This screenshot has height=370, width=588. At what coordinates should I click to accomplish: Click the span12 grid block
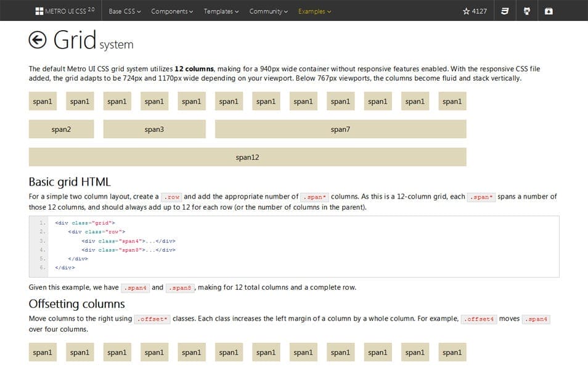(247, 157)
